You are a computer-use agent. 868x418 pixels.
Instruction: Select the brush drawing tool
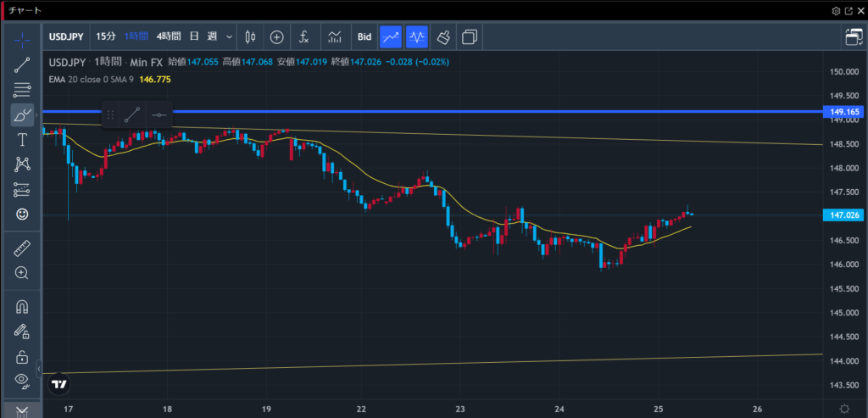point(22,115)
